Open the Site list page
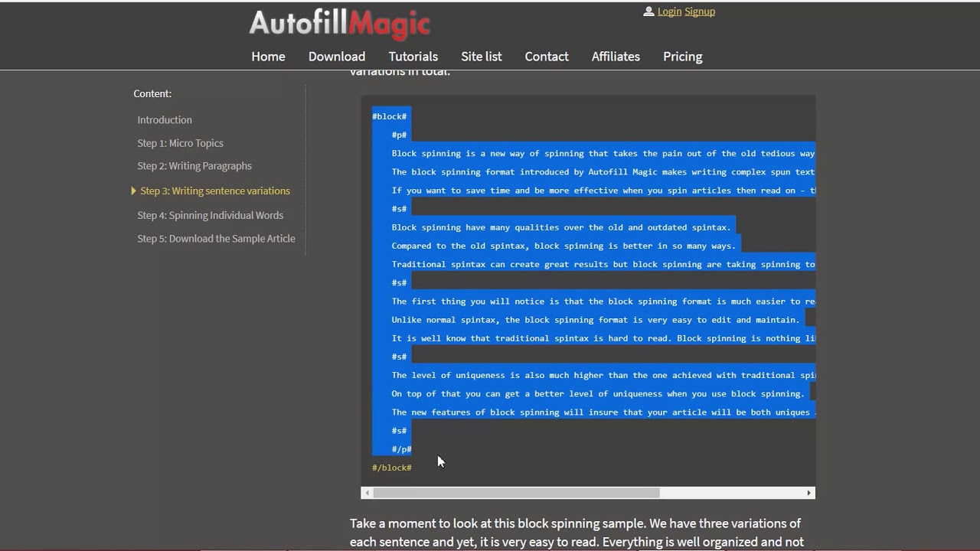This screenshot has width=980, height=551. [482, 57]
